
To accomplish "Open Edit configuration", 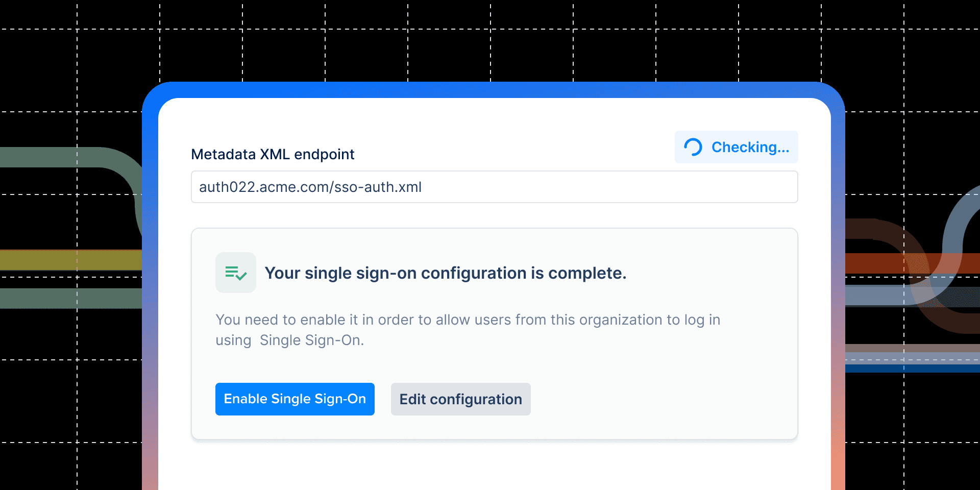I will point(461,399).
